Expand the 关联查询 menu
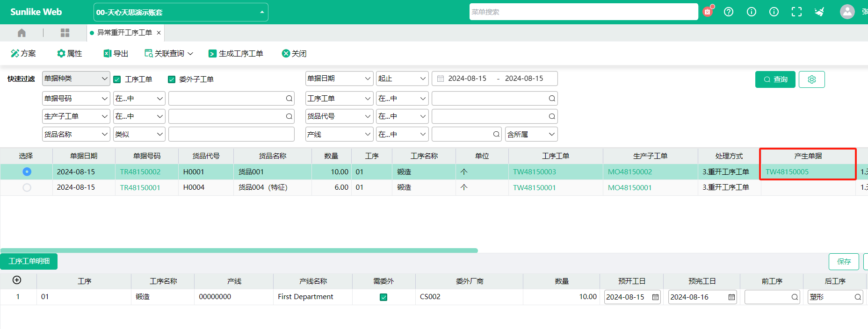Screen dimensions: 868x329 pyautogui.click(x=169, y=53)
